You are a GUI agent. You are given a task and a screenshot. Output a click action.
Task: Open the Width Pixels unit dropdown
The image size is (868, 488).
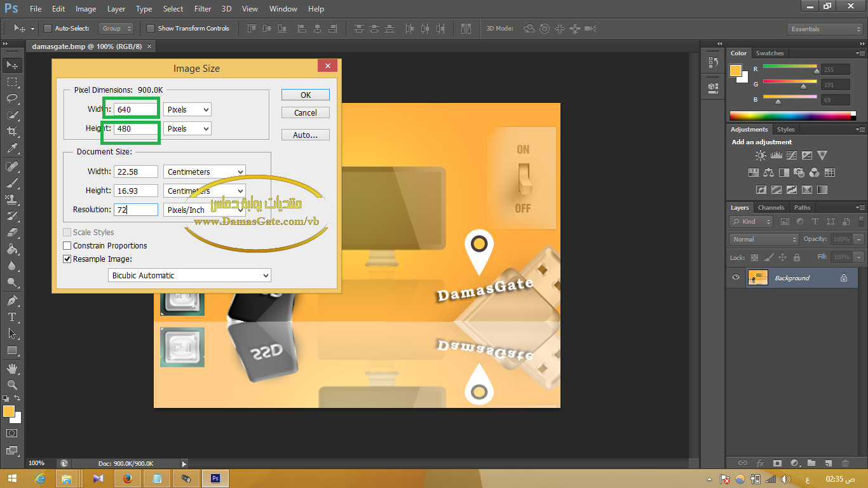click(187, 110)
